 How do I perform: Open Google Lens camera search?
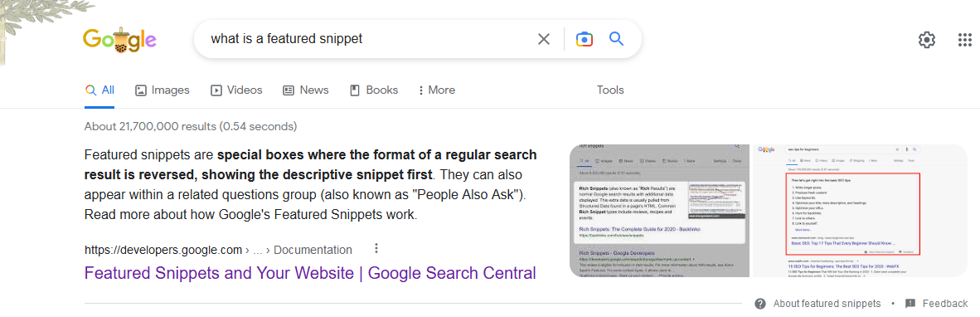click(x=584, y=39)
